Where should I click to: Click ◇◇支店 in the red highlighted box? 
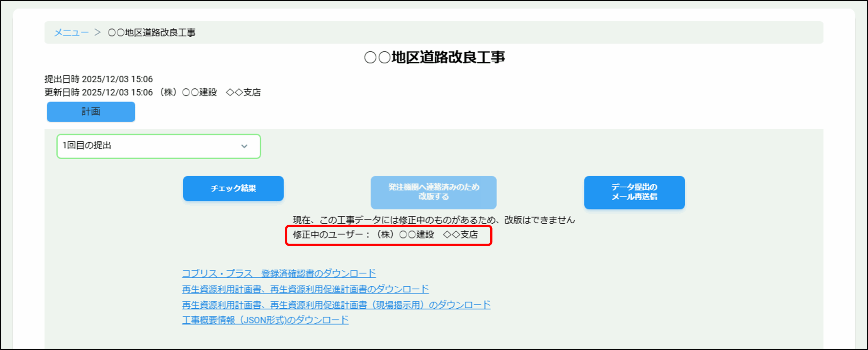tap(460, 234)
